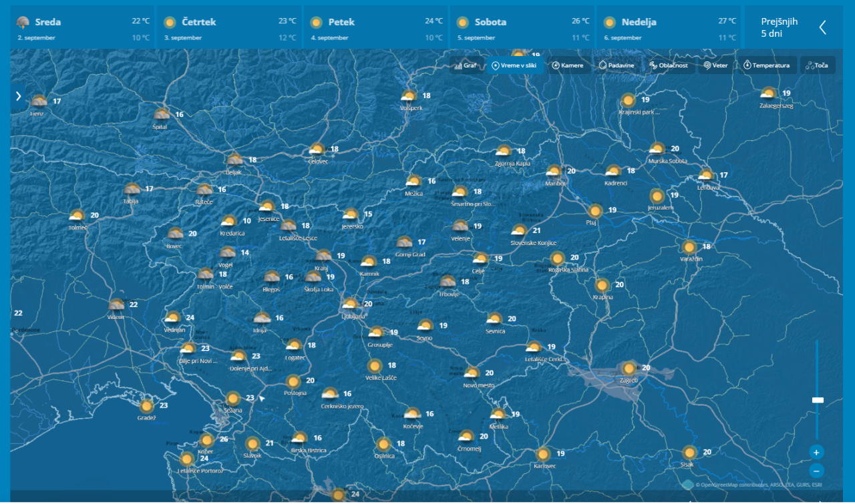The width and height of the screenshot is (855, 504).
Task: Show the Kamere webcam layer
Action: 568,65
